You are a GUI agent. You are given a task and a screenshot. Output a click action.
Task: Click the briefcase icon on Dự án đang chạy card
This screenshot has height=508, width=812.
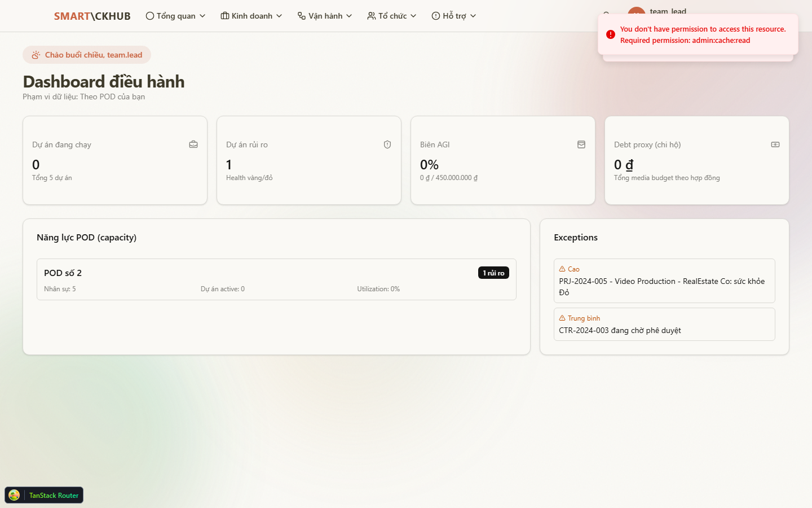pyautogui.click(x=193, y=144)
